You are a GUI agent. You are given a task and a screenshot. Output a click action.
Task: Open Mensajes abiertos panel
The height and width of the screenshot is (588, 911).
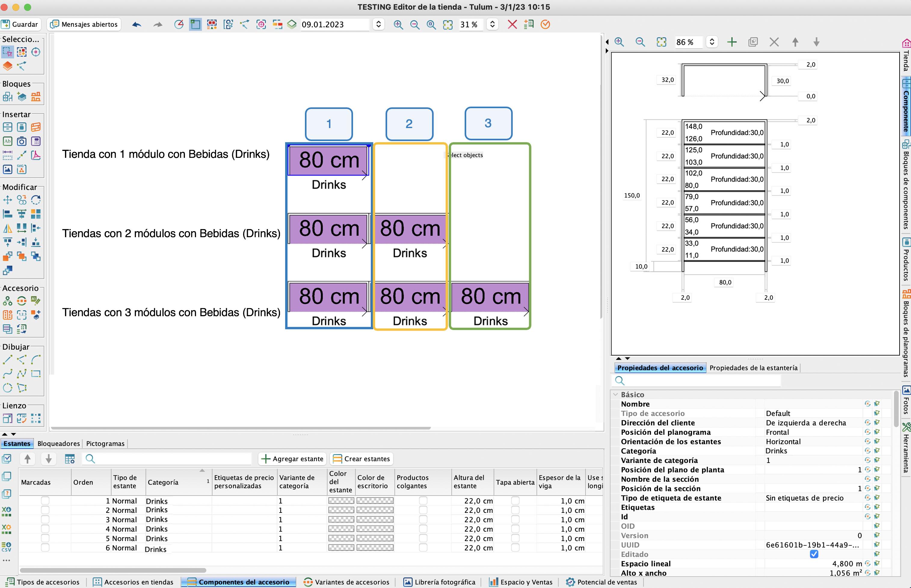[84, 24]
